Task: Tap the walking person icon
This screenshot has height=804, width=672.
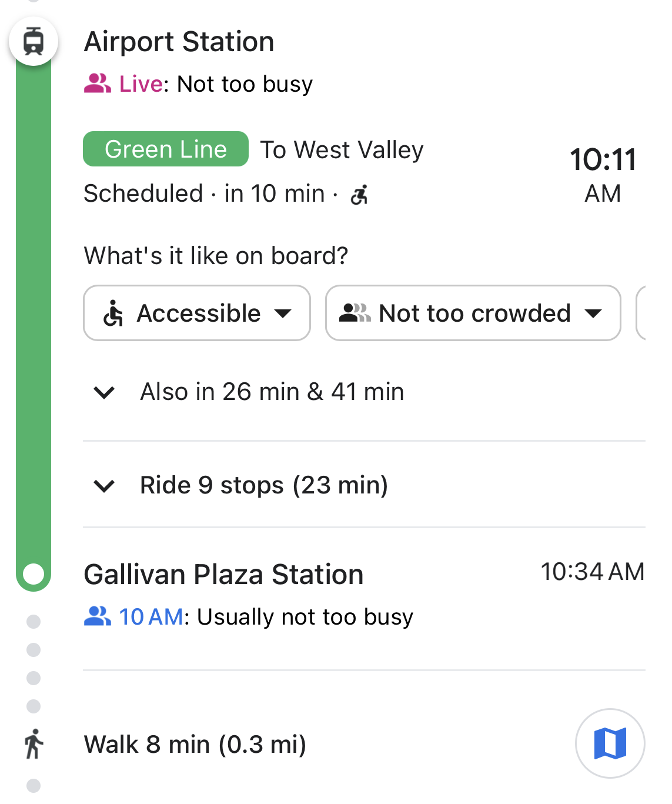Action: click(x=34, y=744)
